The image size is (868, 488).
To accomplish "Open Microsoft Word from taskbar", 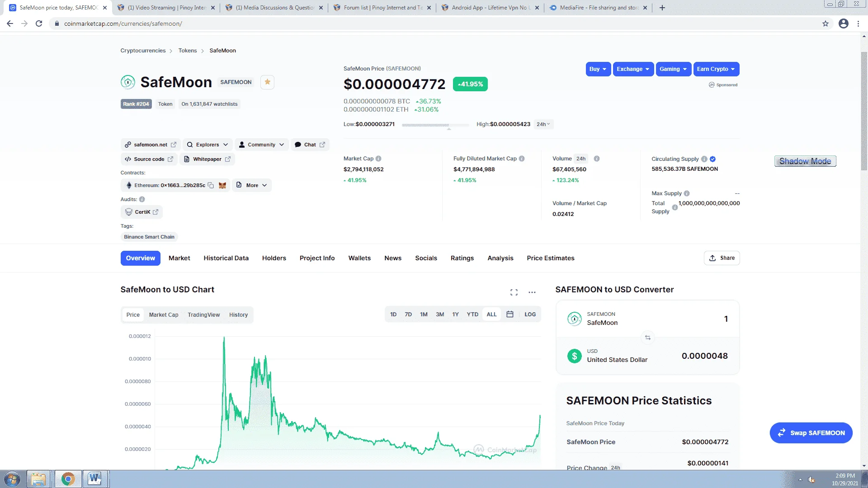I will [x=95, y=479].
